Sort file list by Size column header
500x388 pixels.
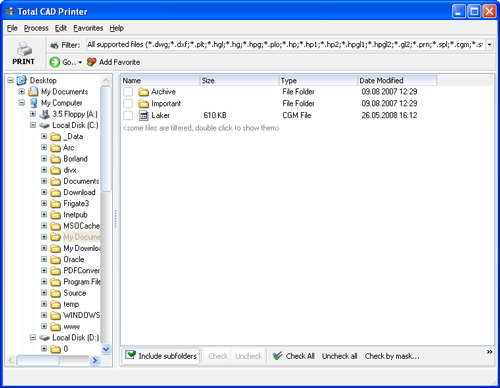pyautogui.click(x=239, y=80)
